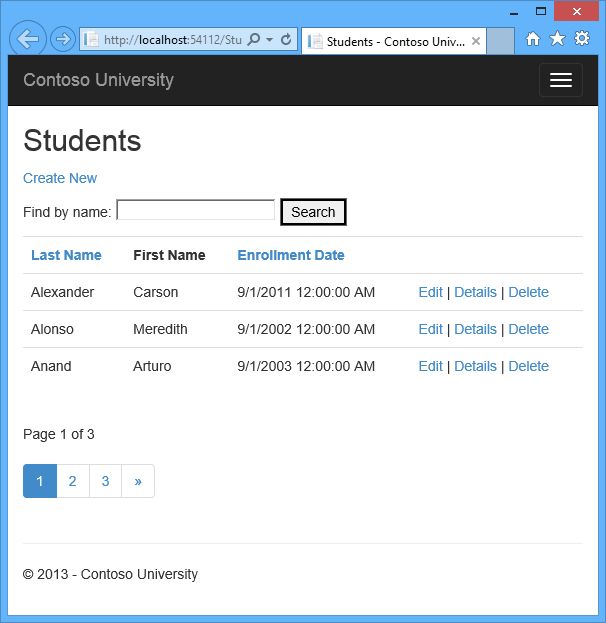Viewport: 606px width, 623px height.
Task: Click the Create New link
Action: point(60,178)
